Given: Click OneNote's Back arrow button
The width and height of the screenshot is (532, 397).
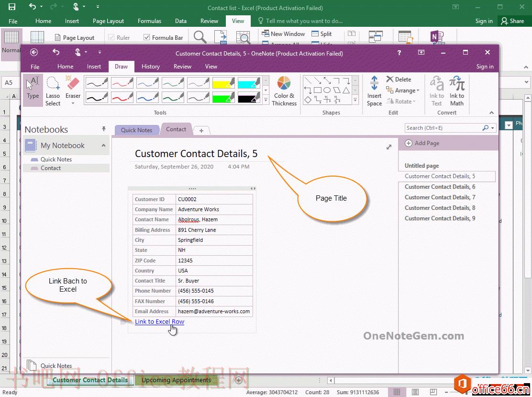Looking at the screenshot, I should click(x=33, y=52).
